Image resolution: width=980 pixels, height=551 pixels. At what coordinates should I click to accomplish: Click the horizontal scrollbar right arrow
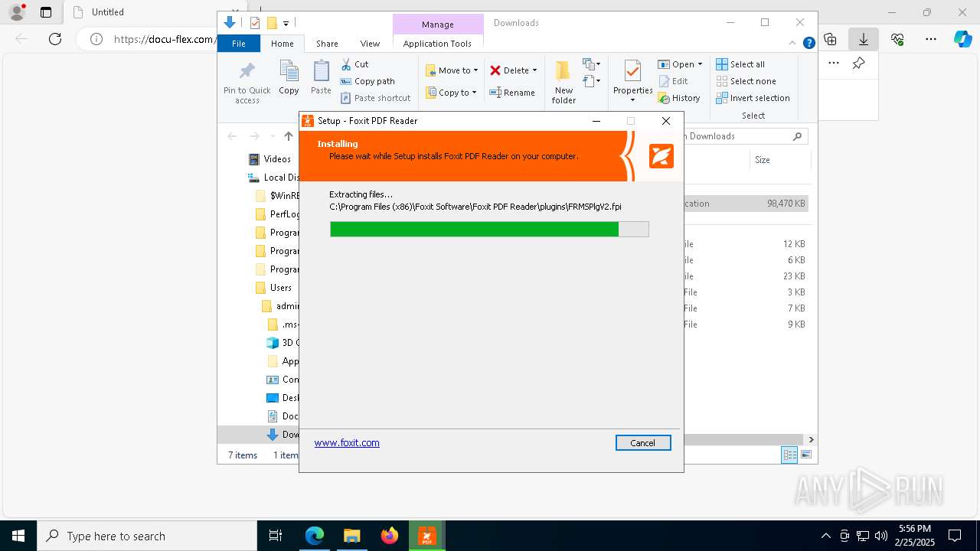click(811, 439)
